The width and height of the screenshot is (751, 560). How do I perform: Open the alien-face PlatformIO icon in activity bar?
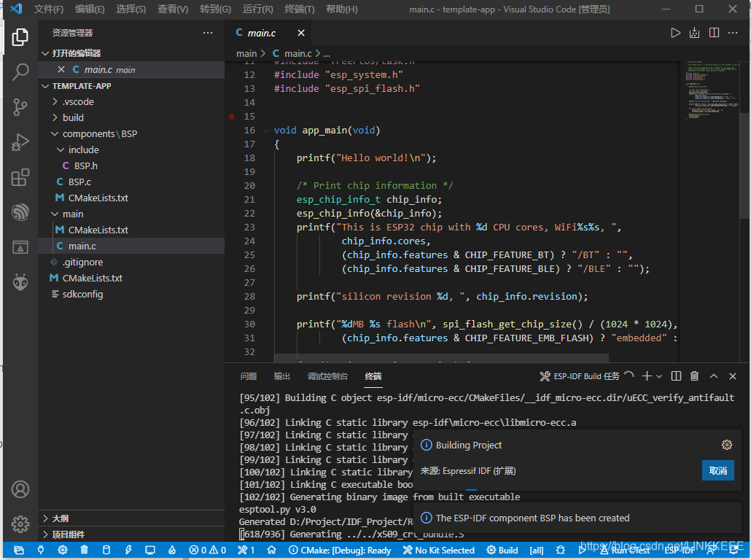(x=20, y=282)
